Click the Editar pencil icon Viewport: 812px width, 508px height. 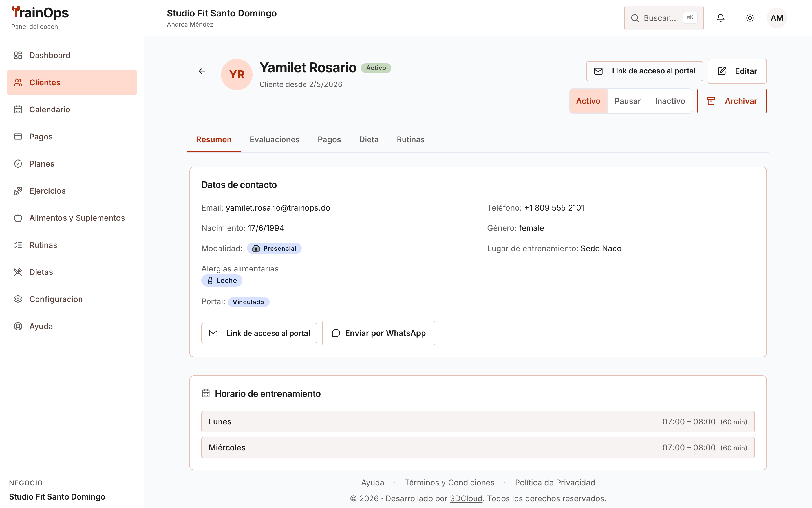[x=722, y=71]
